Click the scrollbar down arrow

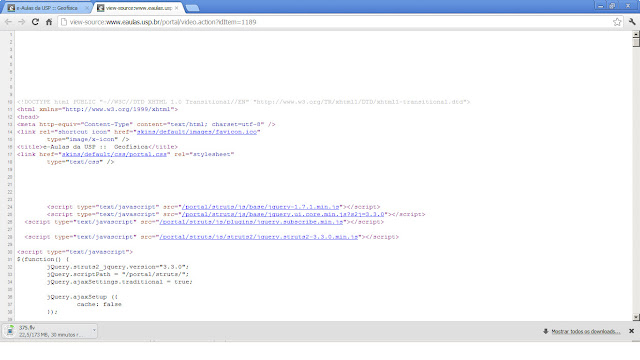(636, 317)
